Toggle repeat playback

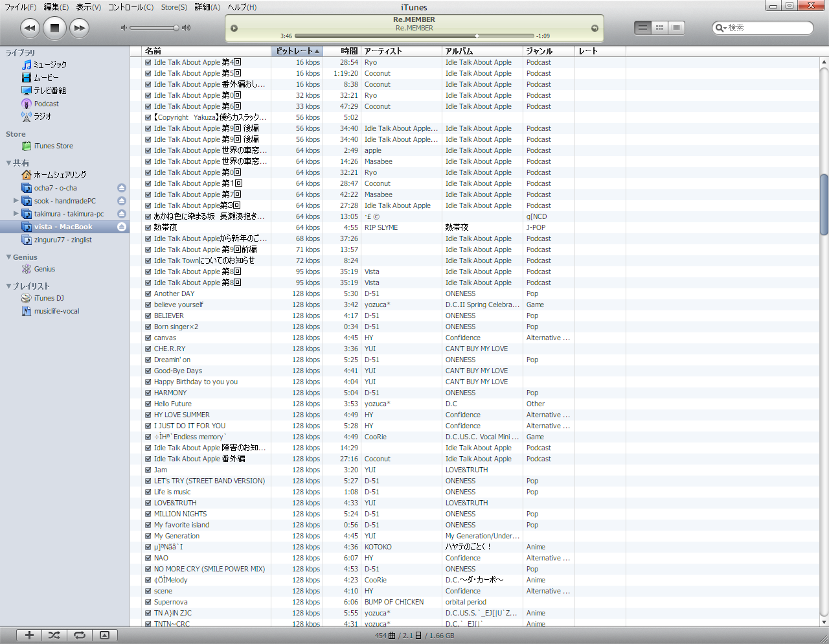coord(80,636)
